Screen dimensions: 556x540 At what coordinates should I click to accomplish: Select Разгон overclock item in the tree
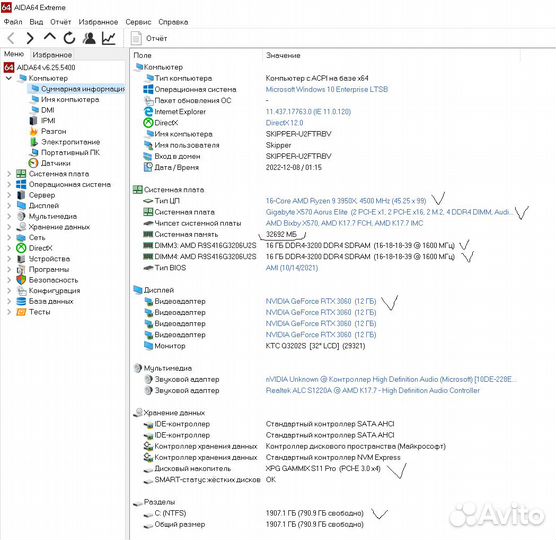point(54,131)
